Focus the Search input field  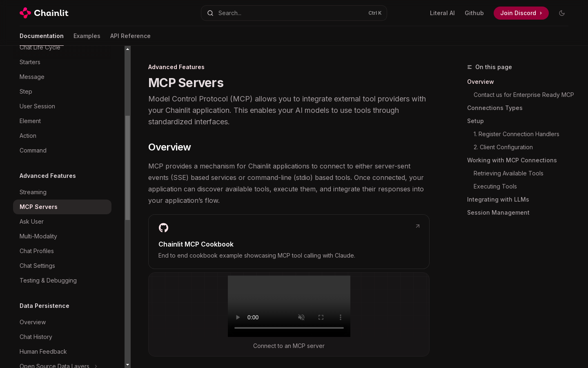(294, 13)
